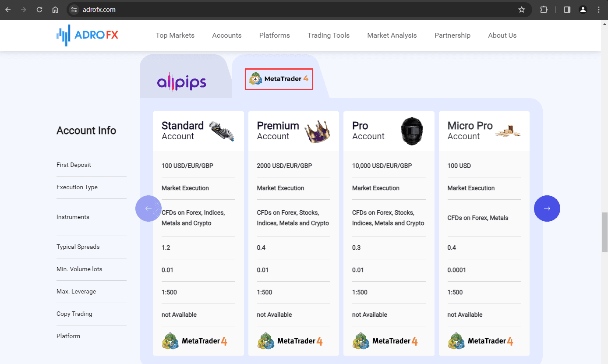Image resolution: width=608 pixels, height=364 pixels.
Task: Select the MetaTrader 4 tab
Action: click(x=279, y=79)
